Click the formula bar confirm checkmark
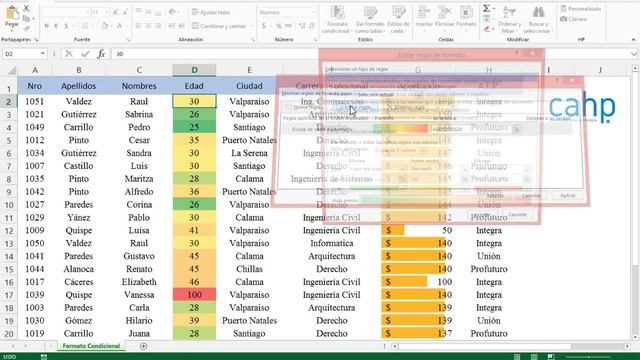This screenshot has width=640, height=360. click(85, 53)
